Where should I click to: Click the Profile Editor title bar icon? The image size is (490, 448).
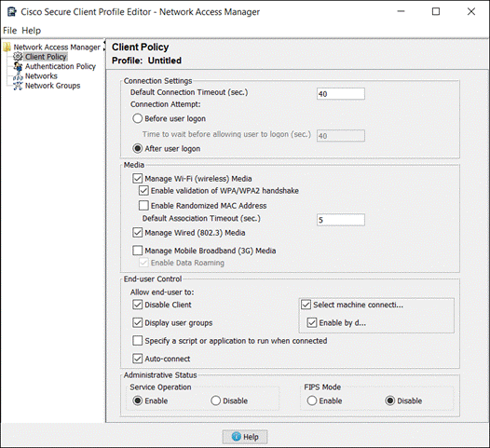coord(12,12)
